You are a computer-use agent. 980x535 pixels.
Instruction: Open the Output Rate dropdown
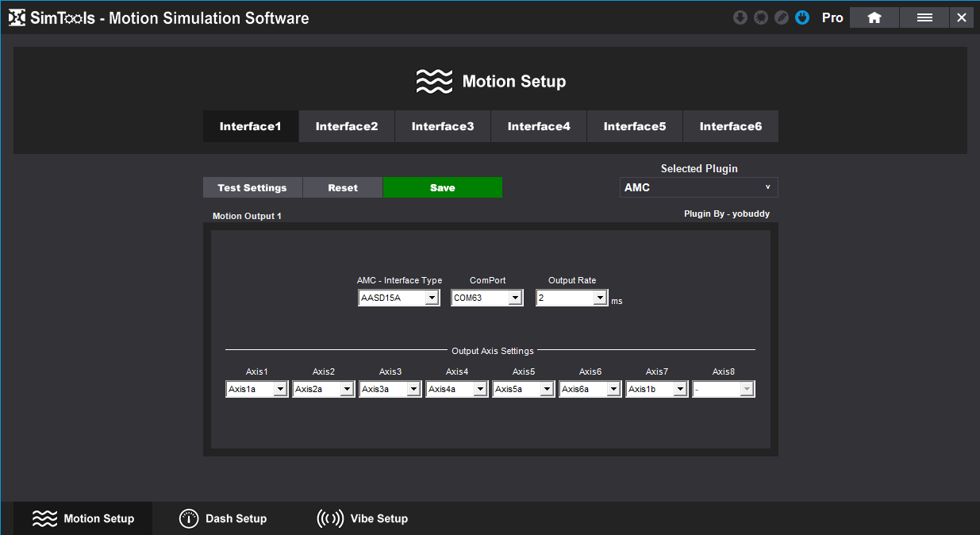point(572,298)
